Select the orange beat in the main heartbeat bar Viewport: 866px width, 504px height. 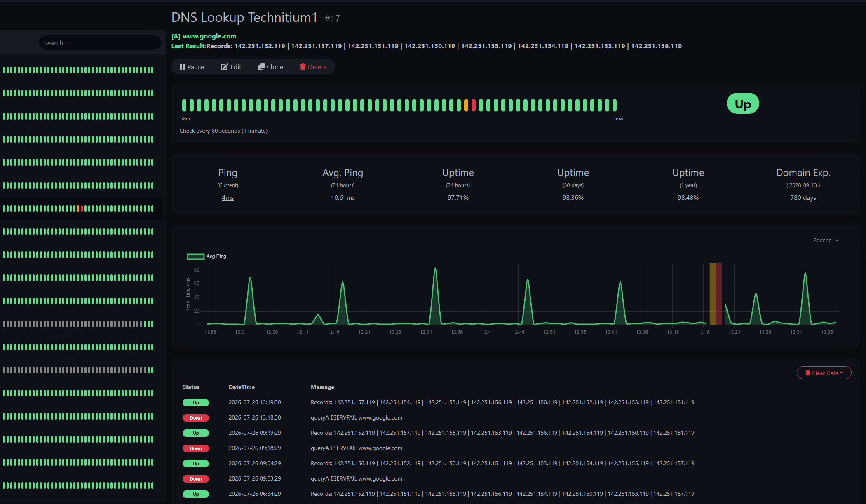click(466, 105)
